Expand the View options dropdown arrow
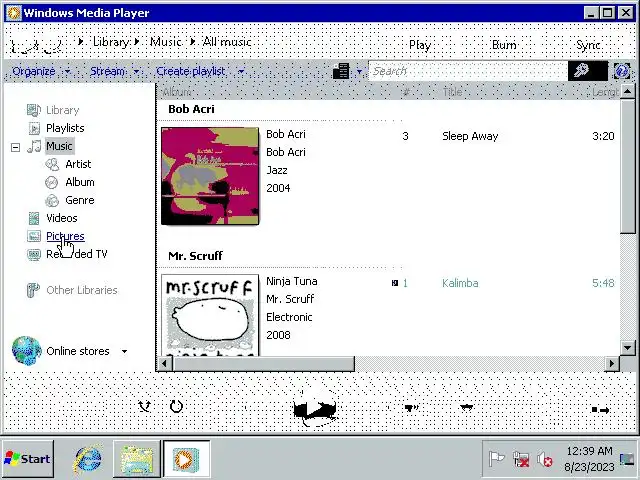Screen dimensions: 640x480 [359, 72]
